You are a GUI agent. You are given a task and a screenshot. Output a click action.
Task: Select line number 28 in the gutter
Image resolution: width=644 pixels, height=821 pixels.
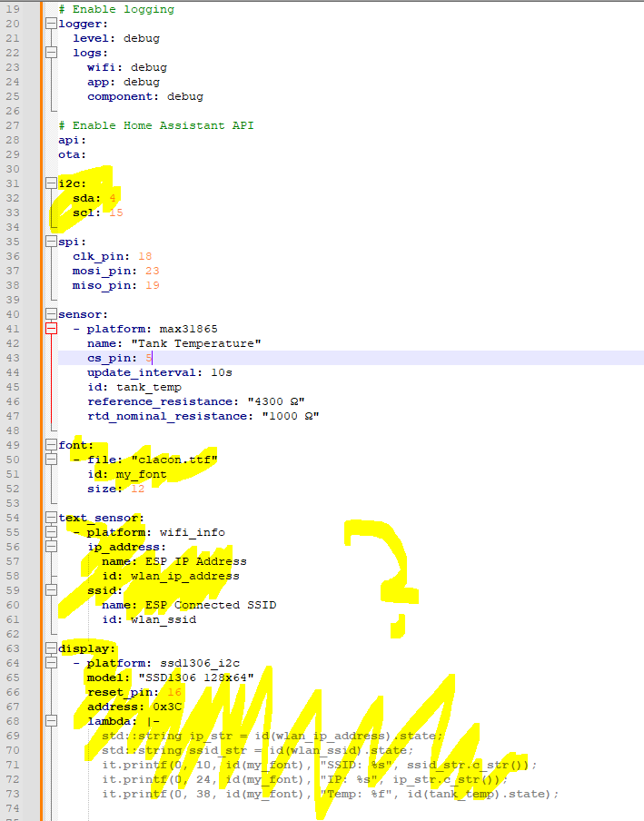(x=13, y=140)
